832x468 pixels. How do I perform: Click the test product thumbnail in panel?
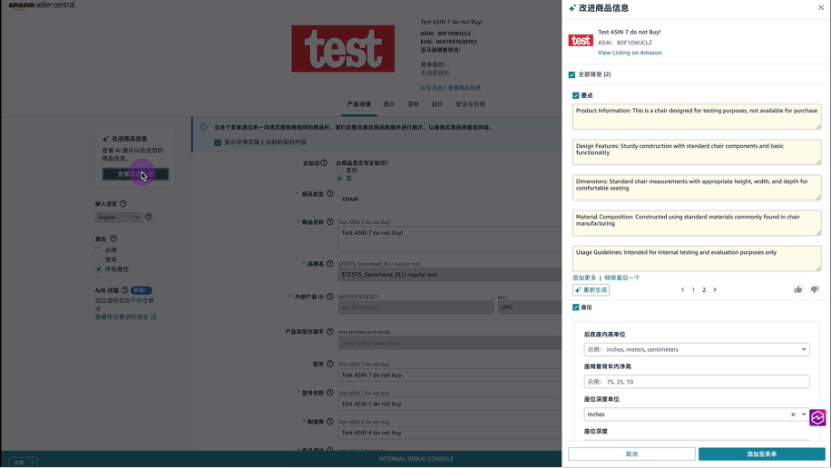click(580, 40)
